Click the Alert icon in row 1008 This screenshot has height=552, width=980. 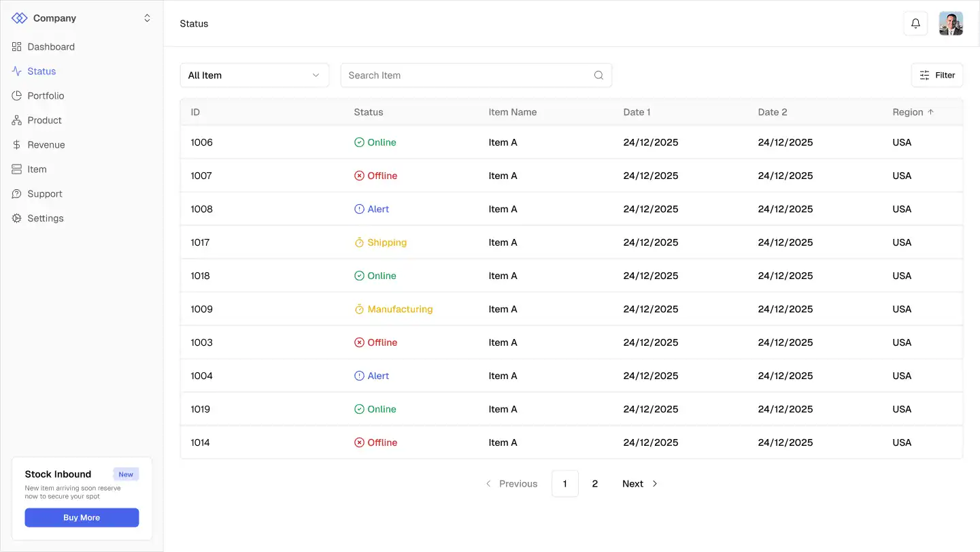[359, 209]
